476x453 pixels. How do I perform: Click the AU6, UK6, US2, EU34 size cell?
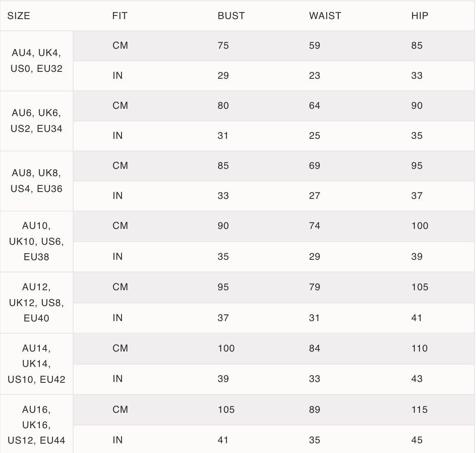(37, 121)
